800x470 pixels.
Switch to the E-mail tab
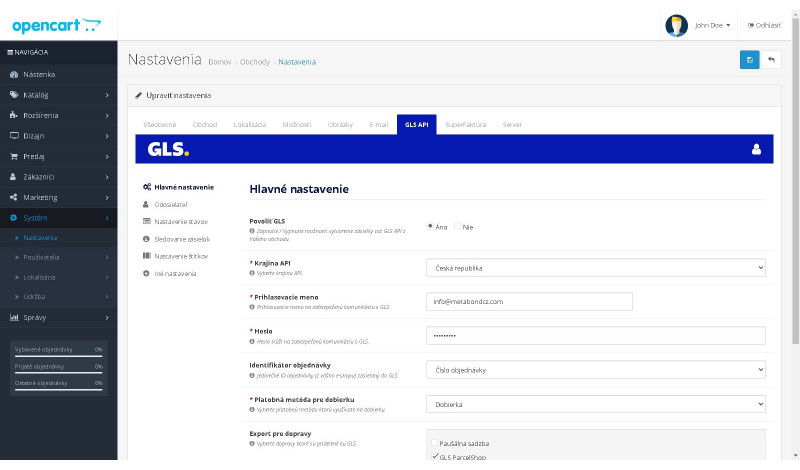pyautogui.click(x=379, y=125)
